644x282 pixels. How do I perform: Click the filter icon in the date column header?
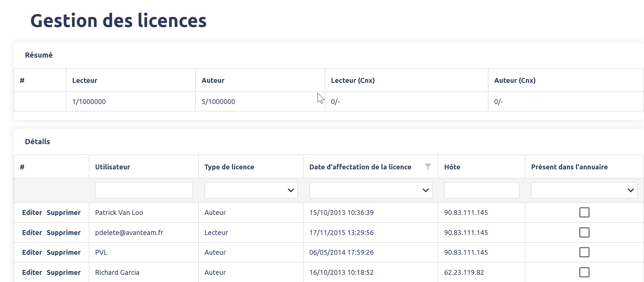click(x=428, y=167)
